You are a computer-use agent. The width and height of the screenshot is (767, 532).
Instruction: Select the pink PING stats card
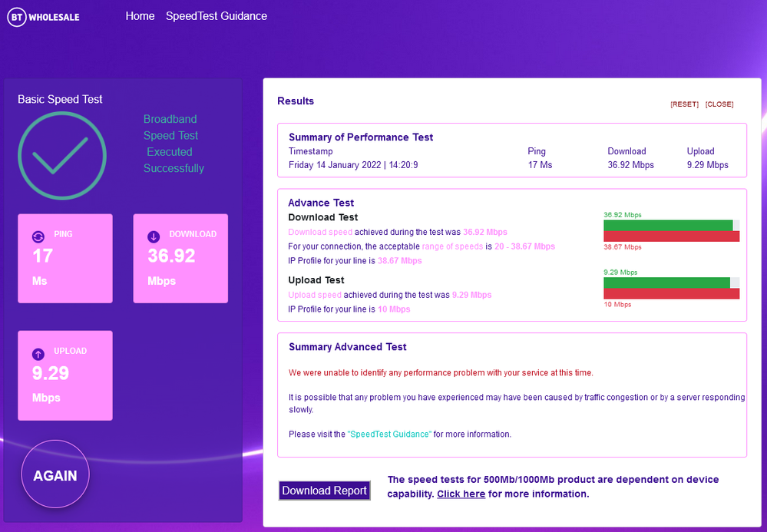[65, 259]
